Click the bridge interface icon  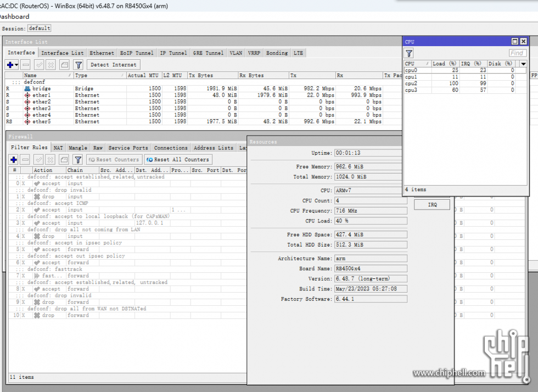click(27, 88)
